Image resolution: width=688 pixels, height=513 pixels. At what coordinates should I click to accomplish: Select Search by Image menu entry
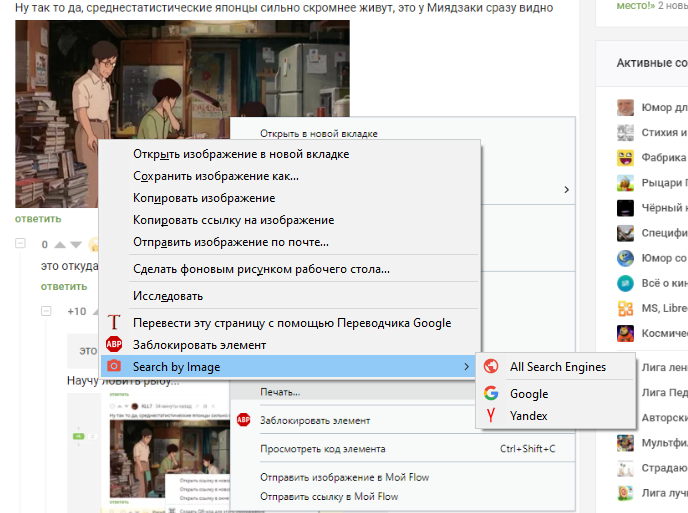tap(288, 366)
